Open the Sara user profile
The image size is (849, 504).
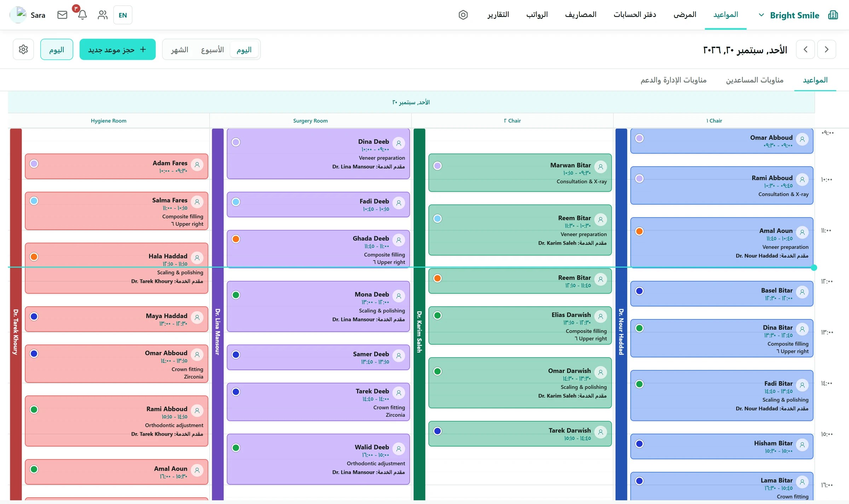coord(28,15)
